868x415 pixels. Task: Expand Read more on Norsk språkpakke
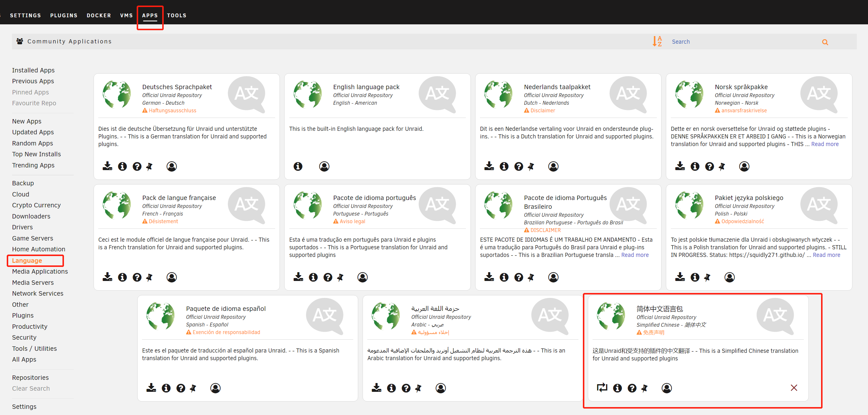point(825,144)
